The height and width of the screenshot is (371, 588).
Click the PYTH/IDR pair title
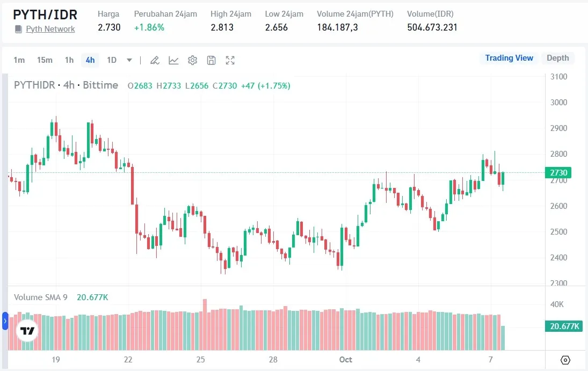[45, 14]
